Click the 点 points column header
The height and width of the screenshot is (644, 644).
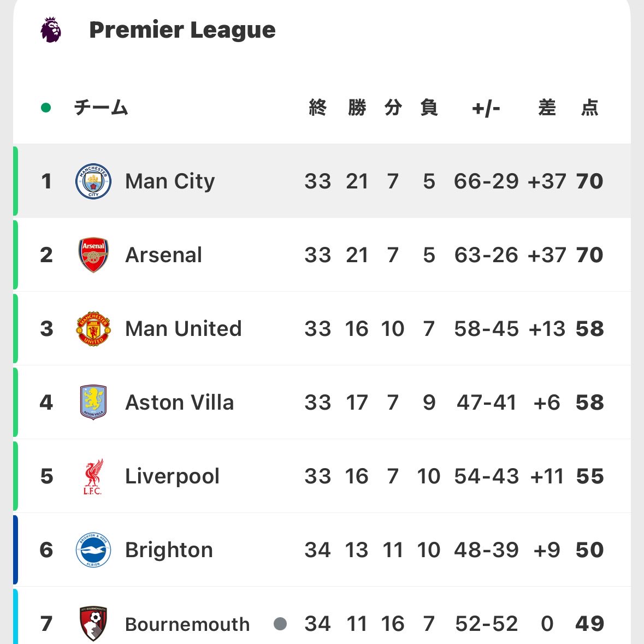[589, 108]
